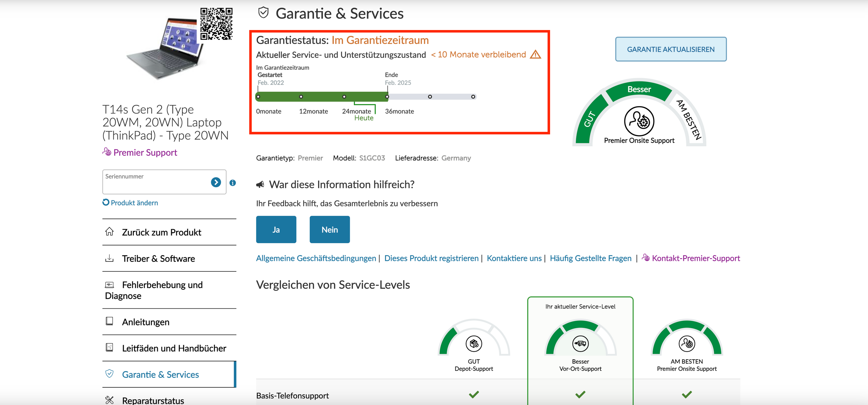Click the megaphone icon by feedback heading

[x=260, y=184]
